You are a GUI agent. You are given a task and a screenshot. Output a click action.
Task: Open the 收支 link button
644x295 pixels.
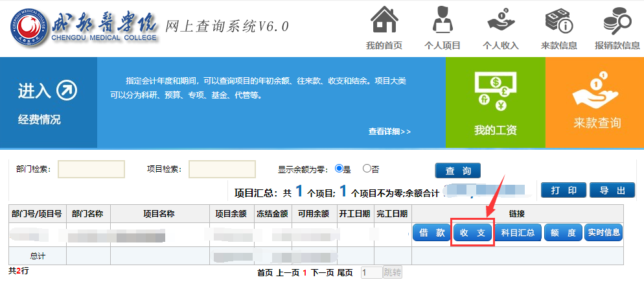tap(472, 233)
